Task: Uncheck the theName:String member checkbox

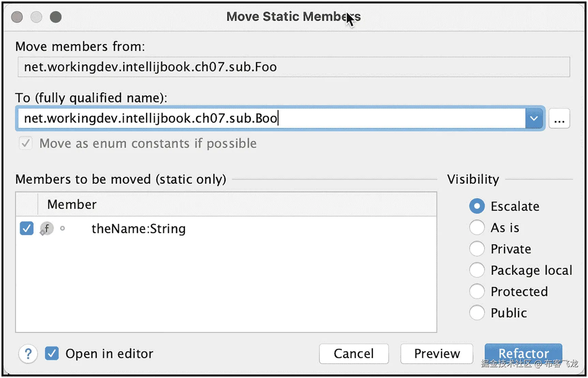Action: click(x=27, y=229)
